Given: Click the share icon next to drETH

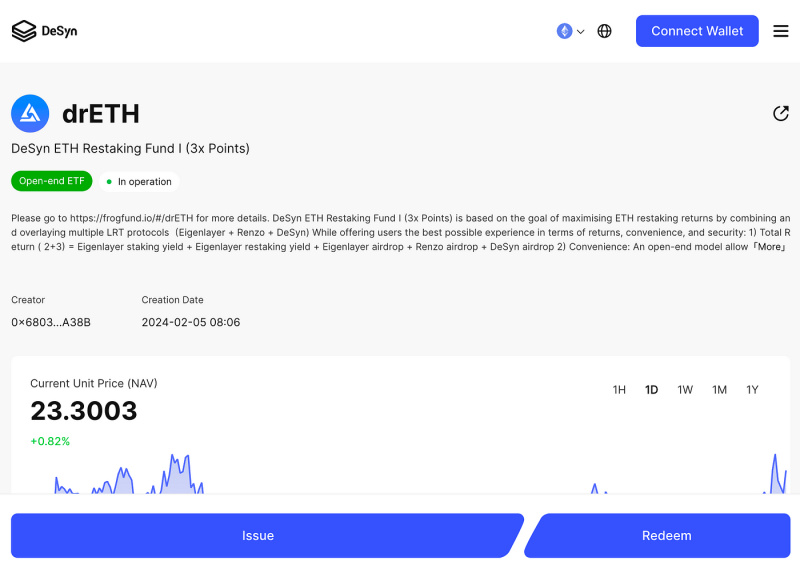Looking at the screenshot, I should [781, 114].
